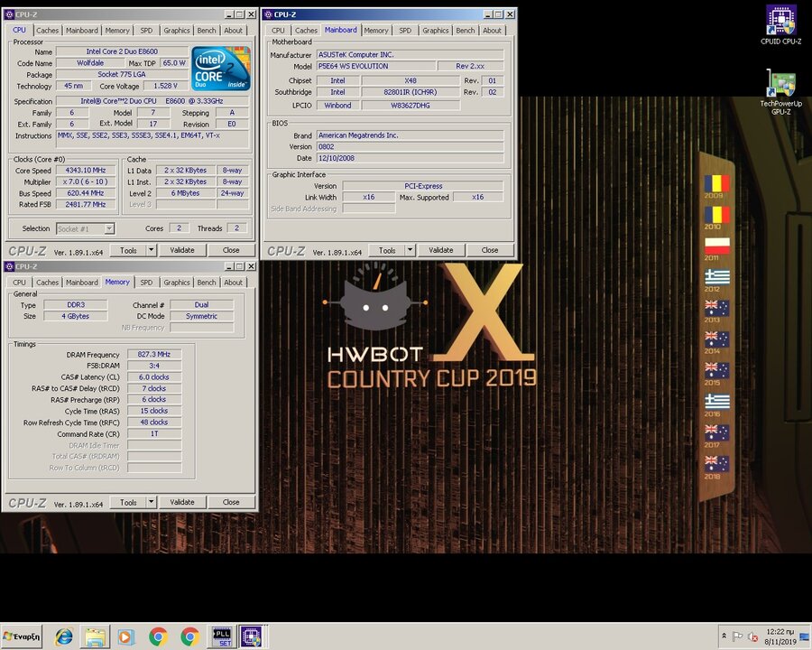The height and width of the screenshot is (650, 812).
Task: Click FSB:DRAM ratio 3:4 field
Action: [153, 366]
